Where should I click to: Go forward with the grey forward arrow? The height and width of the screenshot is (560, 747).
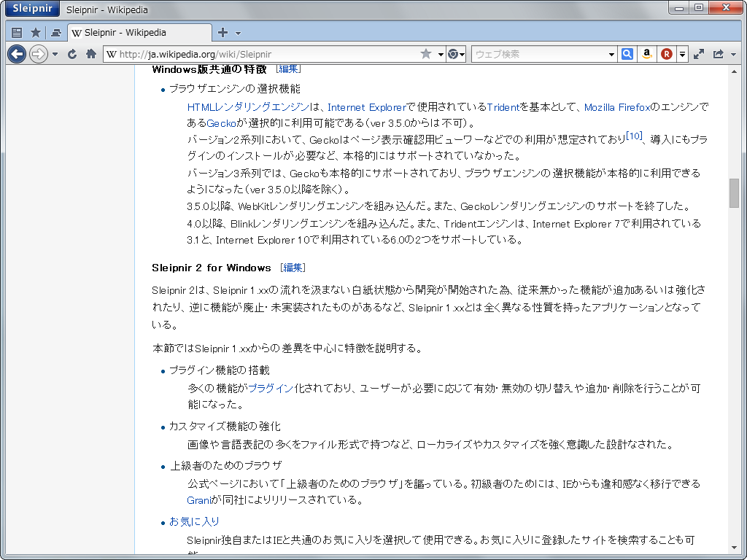point(38,54)
